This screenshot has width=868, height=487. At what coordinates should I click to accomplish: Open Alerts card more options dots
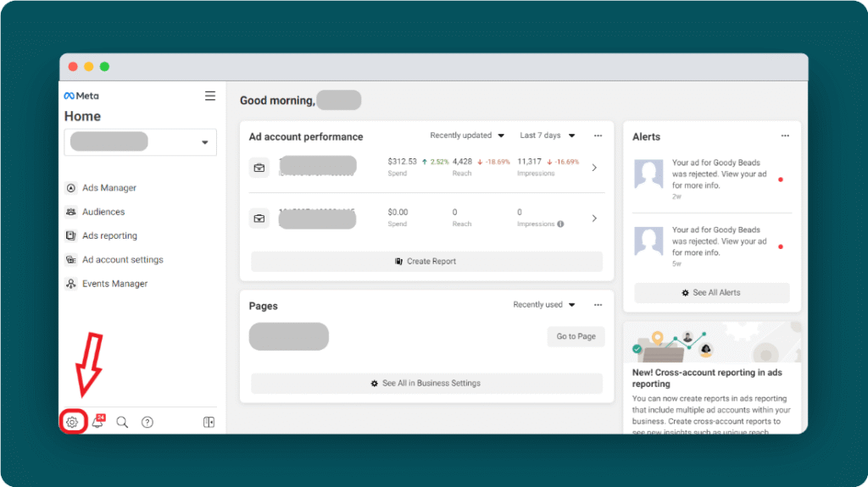coord(785,136)
